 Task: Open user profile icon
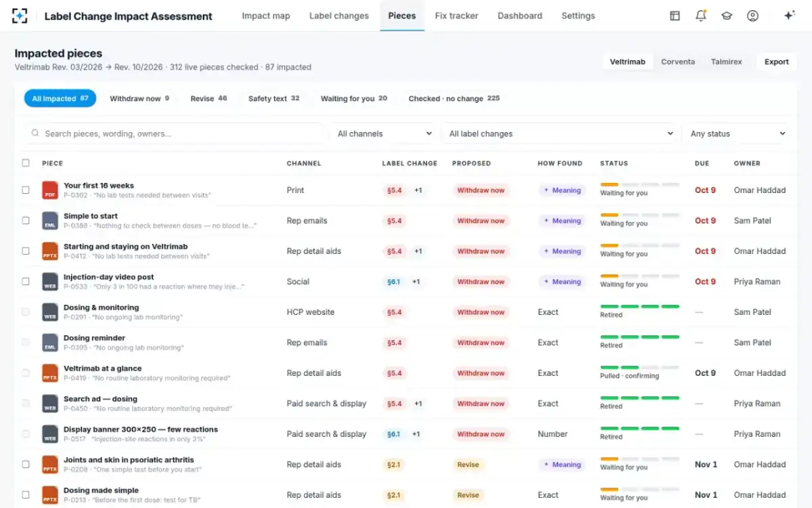point(752,16)
